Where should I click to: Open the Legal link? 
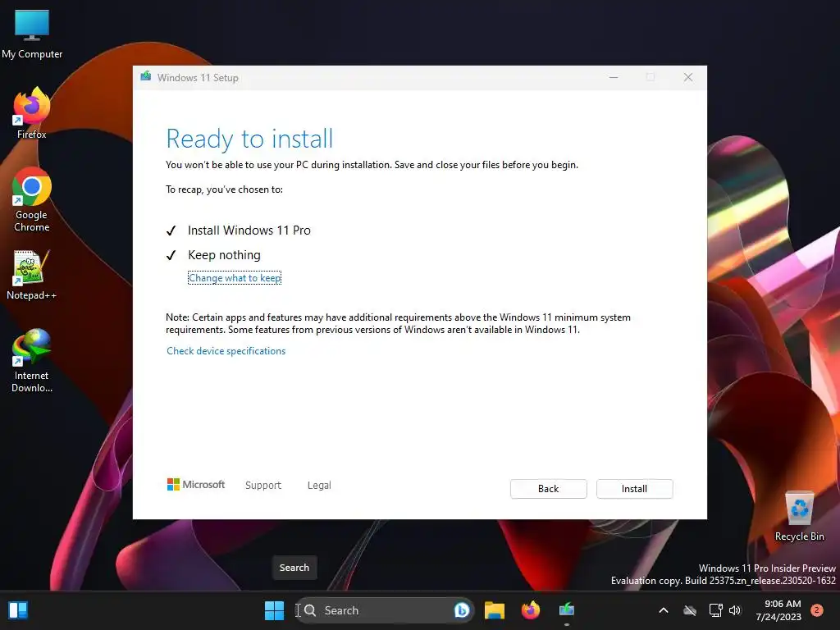click(x=319, y=486)
